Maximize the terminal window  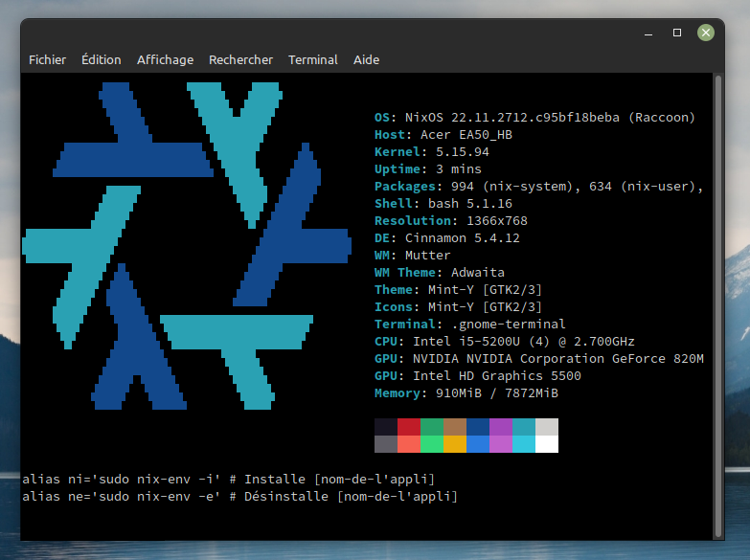677,33
